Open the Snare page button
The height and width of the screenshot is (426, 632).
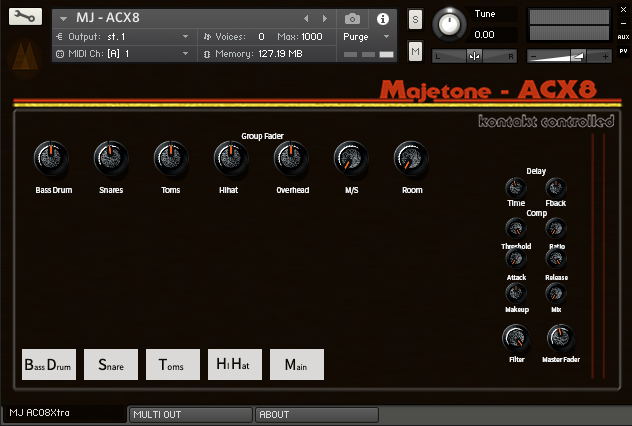pos(111,364)
